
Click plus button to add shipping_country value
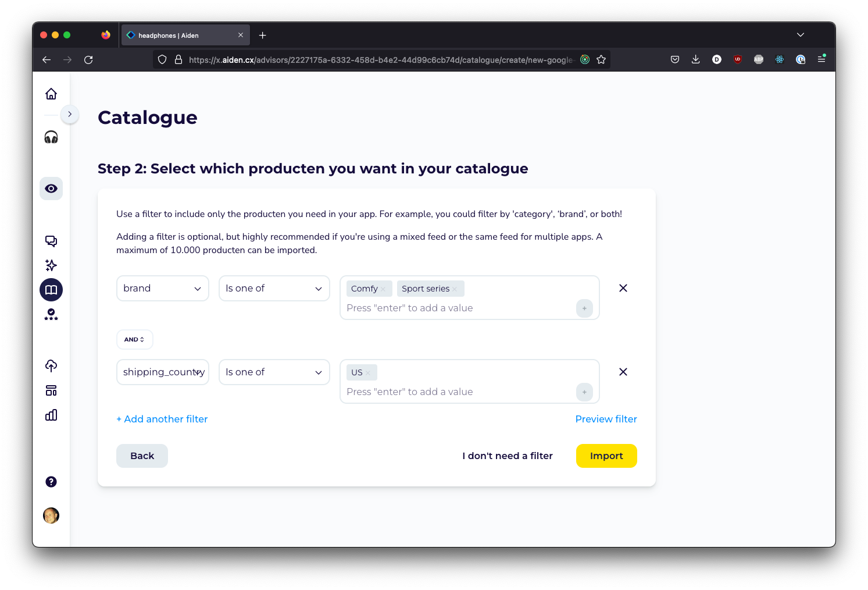click(584, 392)
